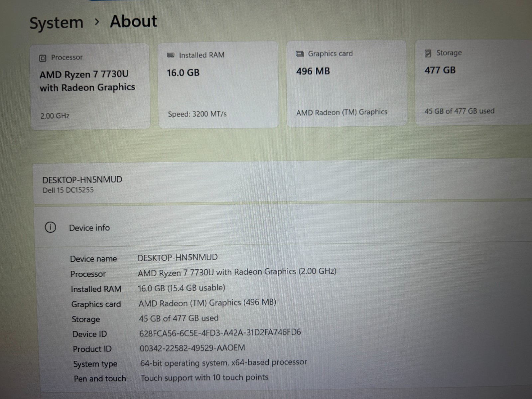This screenshot has width=532, height=399.
Task: Select Processor row value with 2.00 GHz
Action: tap(237, 272)
